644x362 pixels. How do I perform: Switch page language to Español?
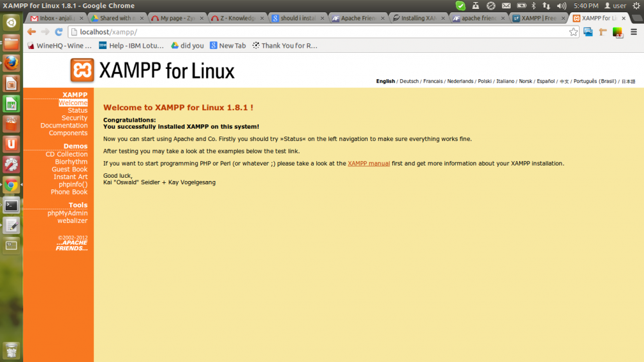pyautogui.click(x=546, y=81)
